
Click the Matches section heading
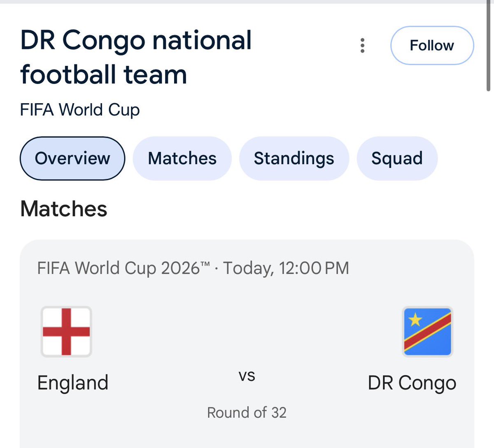pos(64,209)
